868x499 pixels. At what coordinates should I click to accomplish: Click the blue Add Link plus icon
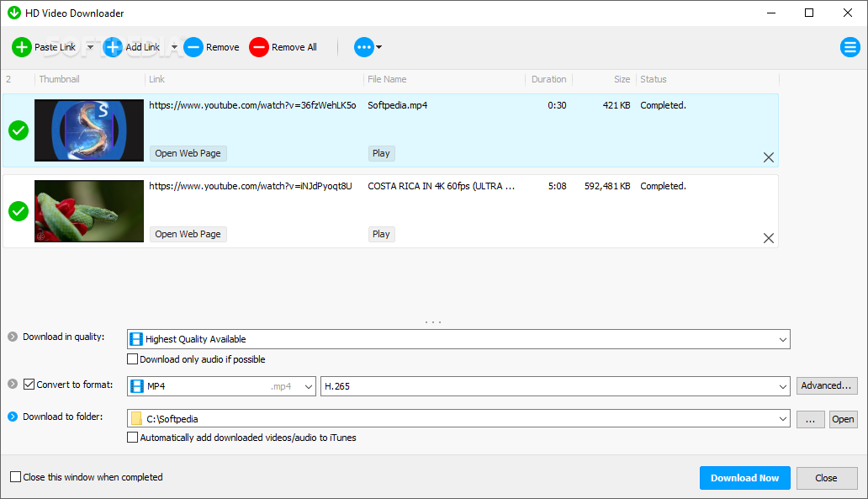click(113, 47)
